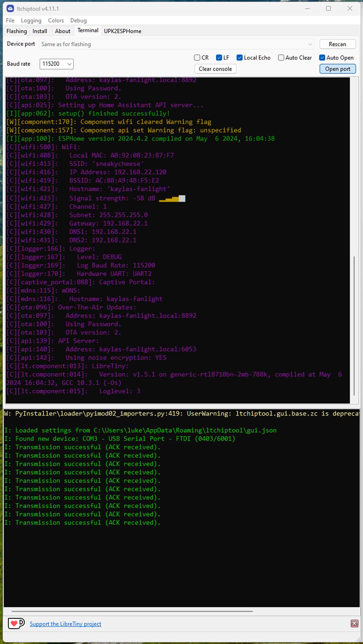Click the Log Baud Rate: 115200 line
363x644 pixels.
[81, 265]
